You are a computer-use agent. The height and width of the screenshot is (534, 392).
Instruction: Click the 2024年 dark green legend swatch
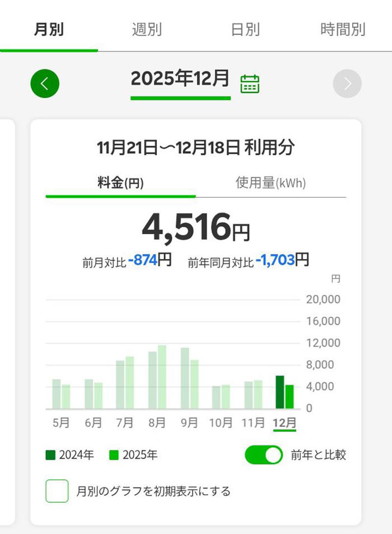point(50,455)
